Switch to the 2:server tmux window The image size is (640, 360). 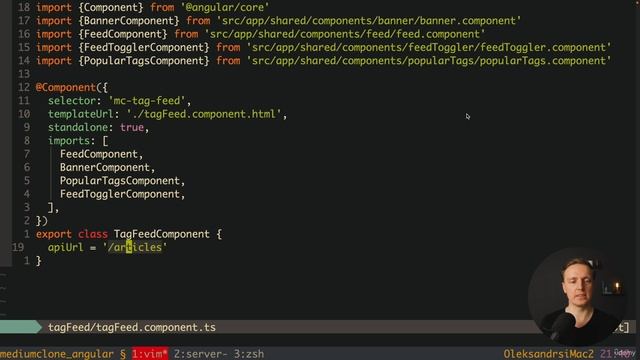coord(201,354)
